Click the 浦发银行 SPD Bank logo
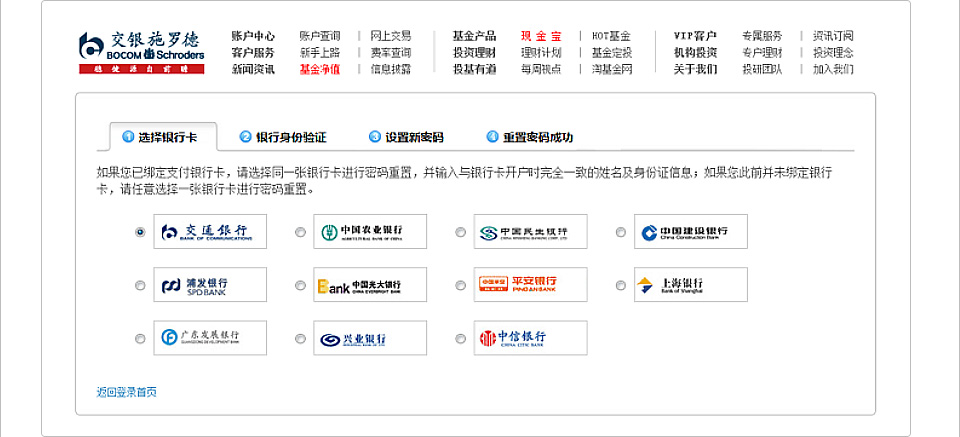Screen dimensions: 960x437 (x=210, y=285)
